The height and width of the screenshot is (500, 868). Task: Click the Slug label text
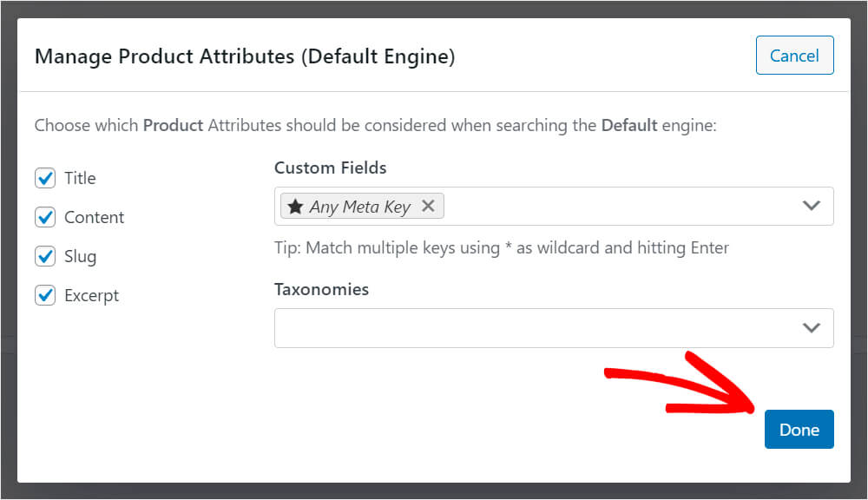[80, 256]
